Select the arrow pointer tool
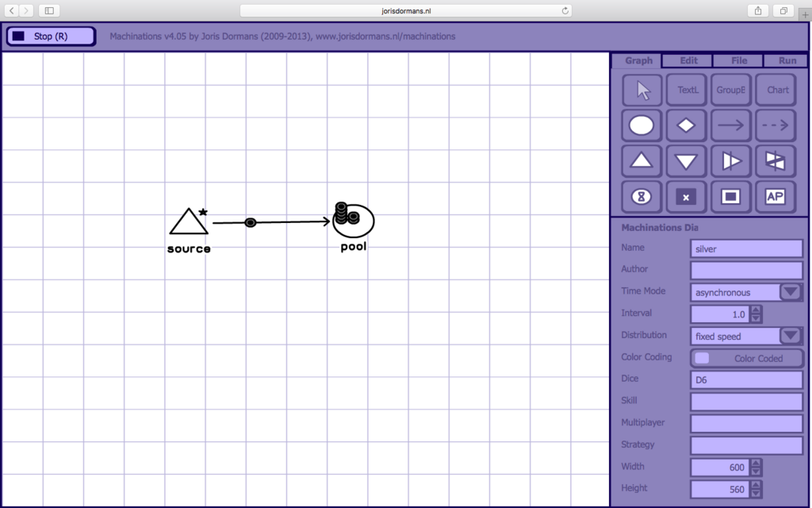 642,90
